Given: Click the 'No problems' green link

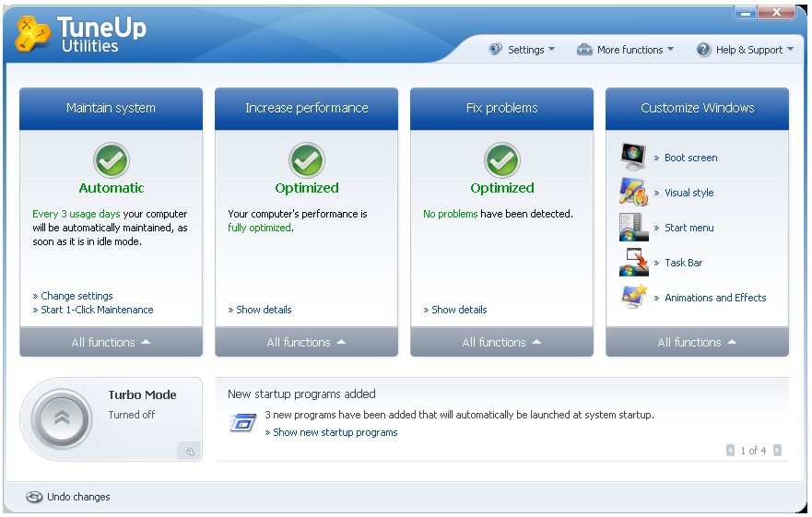Looking at the screenshot, I should pos(450,214).
